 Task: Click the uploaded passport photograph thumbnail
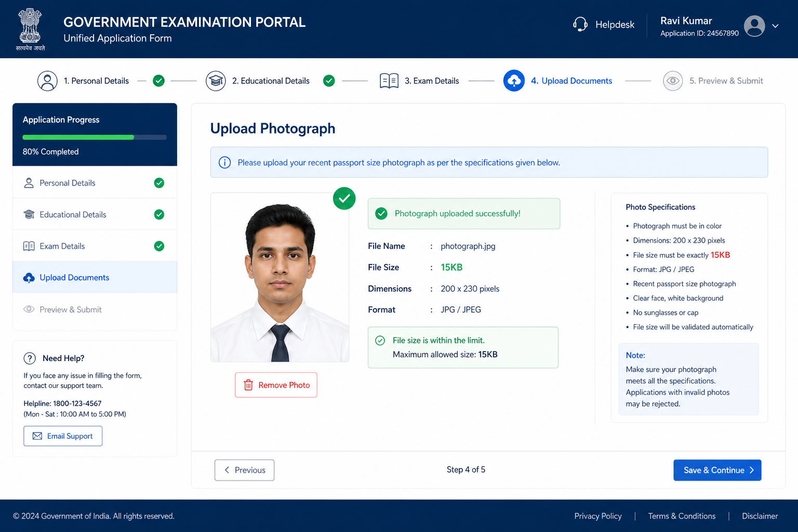click(280, 277)
